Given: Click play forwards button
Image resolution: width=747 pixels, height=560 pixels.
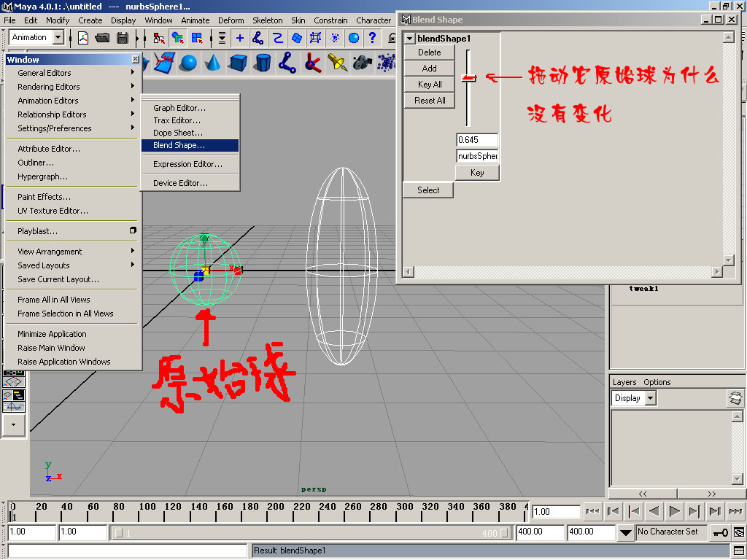Looking at the screenshot, I should tap(675, 511).
